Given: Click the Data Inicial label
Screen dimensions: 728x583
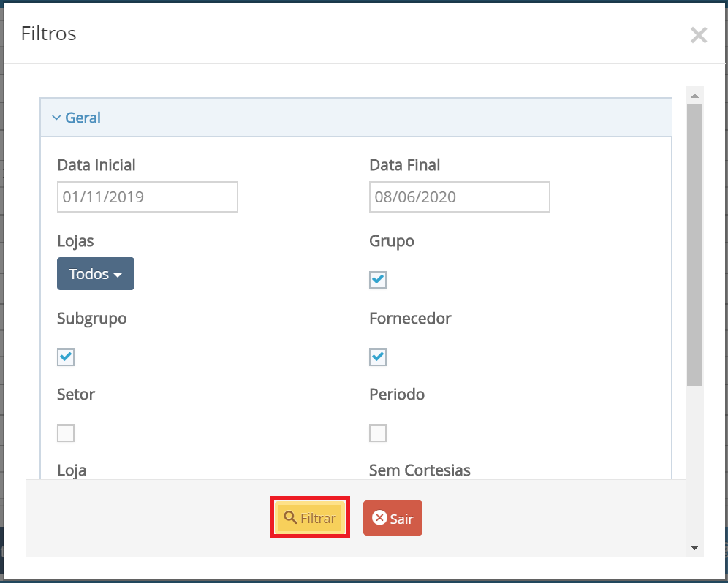Looking at the screenshot, I should tap(96, 165).
